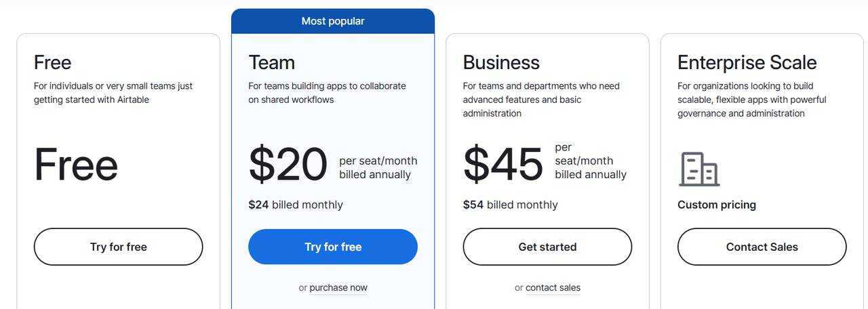Click the Enterprise Scale description text
The height and width of the screenshot is (309, 868).
(x=751, y=100)
